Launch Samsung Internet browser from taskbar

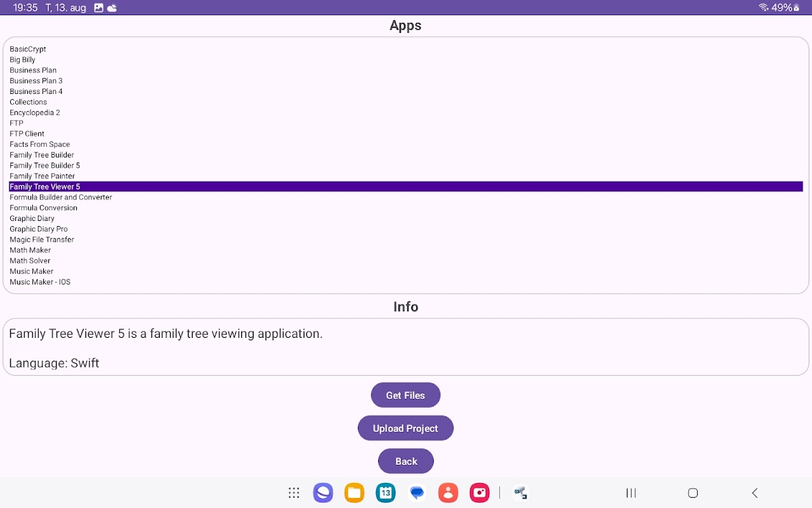coord(323,493)
